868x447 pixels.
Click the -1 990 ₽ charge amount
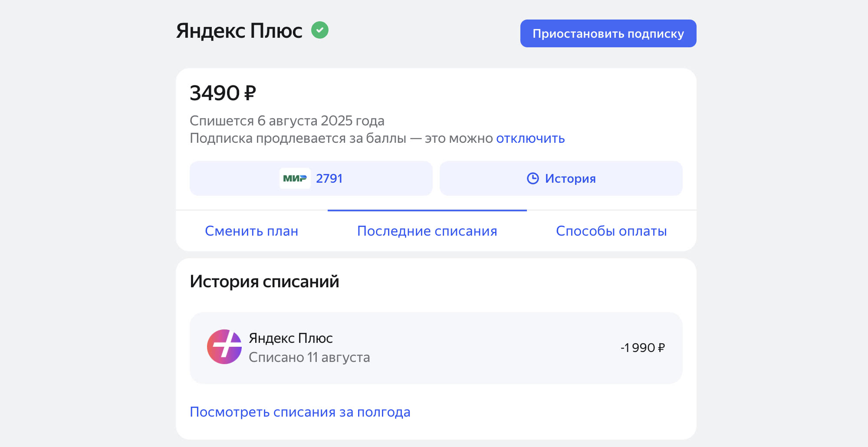click(x=643, y=348)
